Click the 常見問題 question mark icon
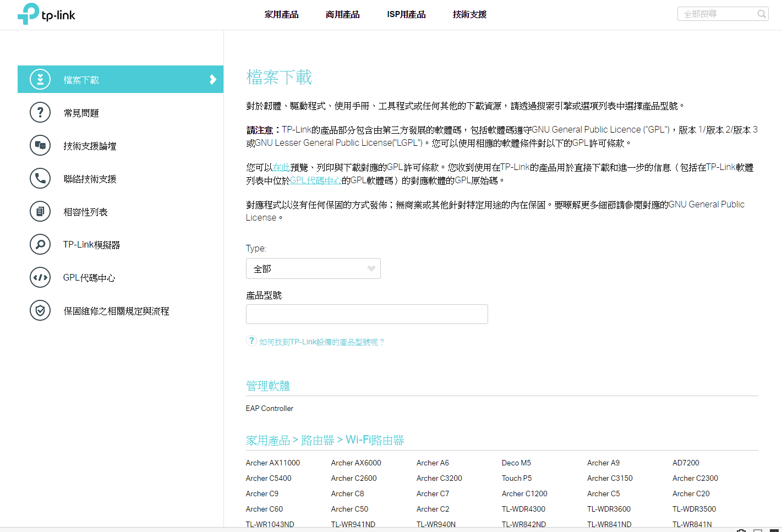The height and width of the screenshot is (532, 782). (40, 112)
